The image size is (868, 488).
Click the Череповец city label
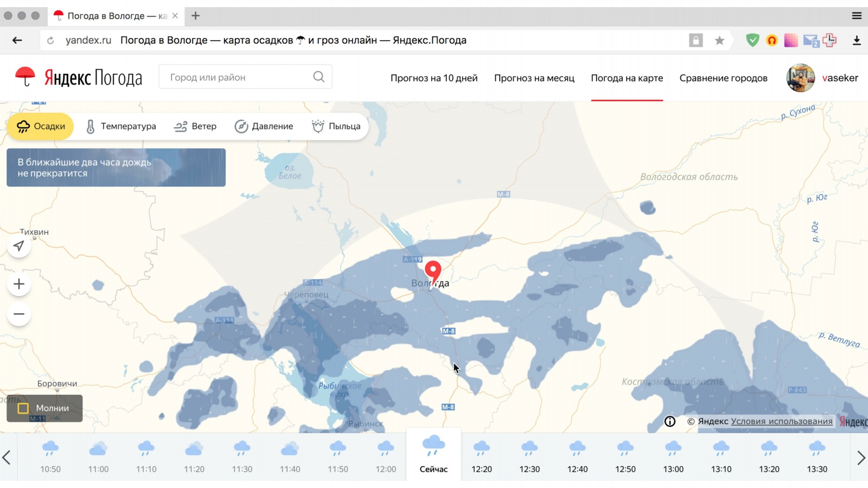pos(307,294)
